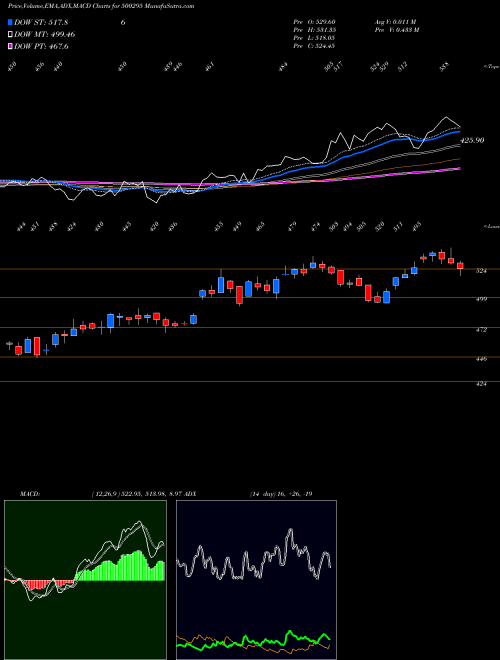Click the 472 price axis label
The width and height of the screenshot is (500, 660).
click(x=481, y=329)
